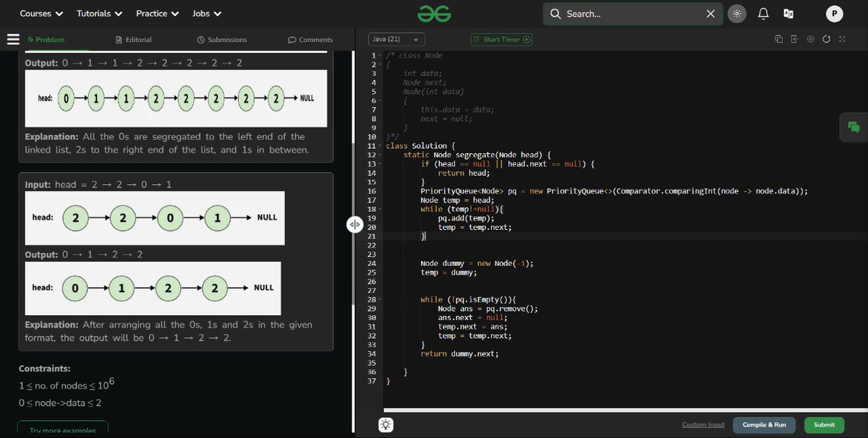Image resolution: width=868 pixels, height=438 pixels.
Task: Click the Start Timer button
Action: [501, 40]
